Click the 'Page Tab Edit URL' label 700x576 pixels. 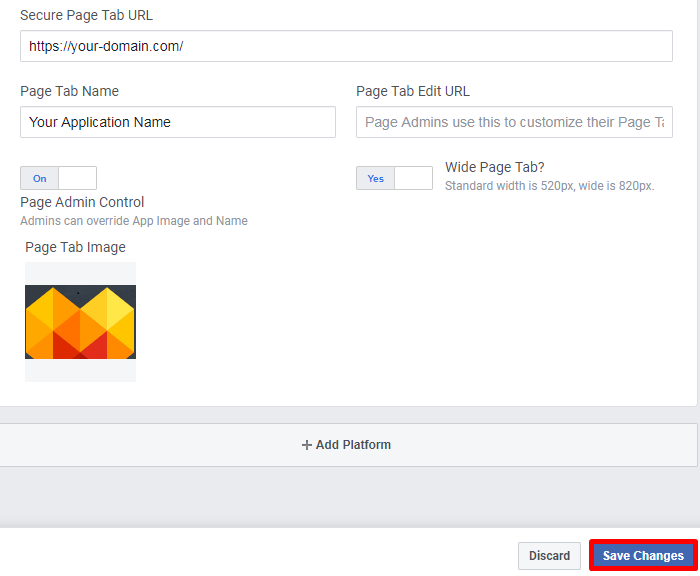coord(413,91)
